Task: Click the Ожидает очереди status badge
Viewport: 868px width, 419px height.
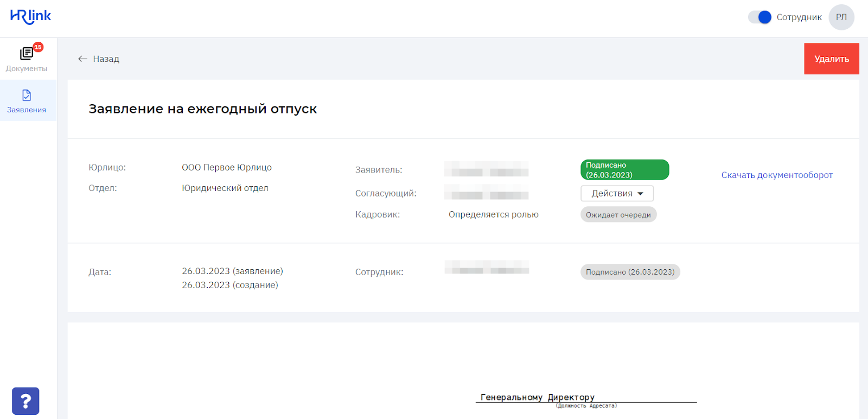Action: [618, 215]
